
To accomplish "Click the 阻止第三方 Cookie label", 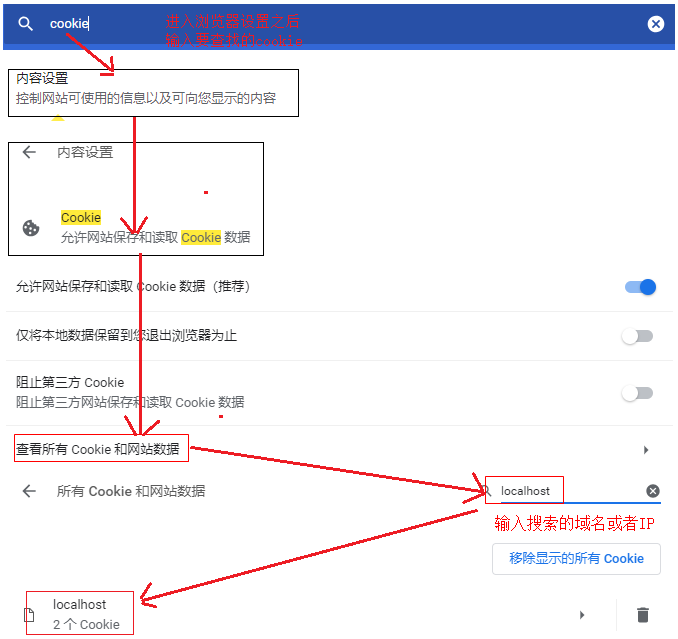I will (x=70, y=383).
